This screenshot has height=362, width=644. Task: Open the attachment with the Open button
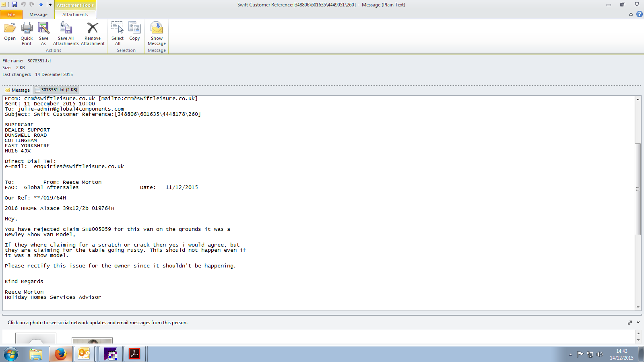(x=10, y=32)
